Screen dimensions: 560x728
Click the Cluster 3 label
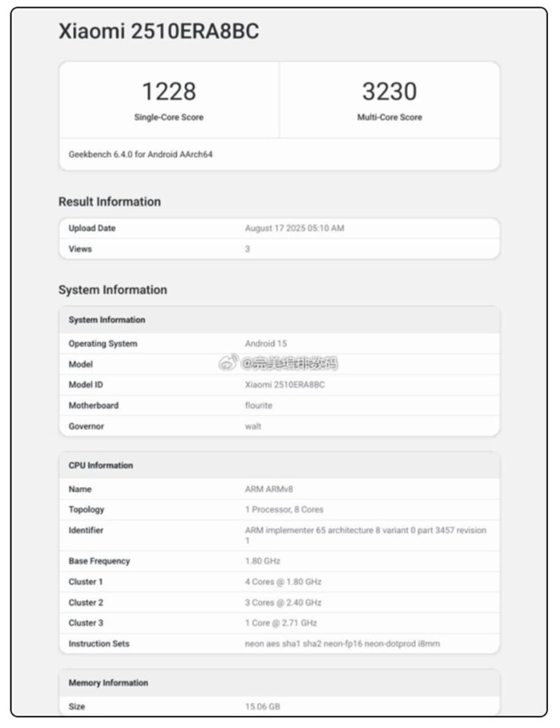click(x=86, y=623)
